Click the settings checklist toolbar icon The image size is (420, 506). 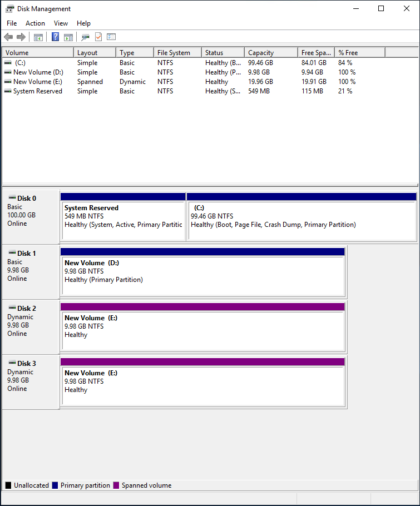[111, 37]
